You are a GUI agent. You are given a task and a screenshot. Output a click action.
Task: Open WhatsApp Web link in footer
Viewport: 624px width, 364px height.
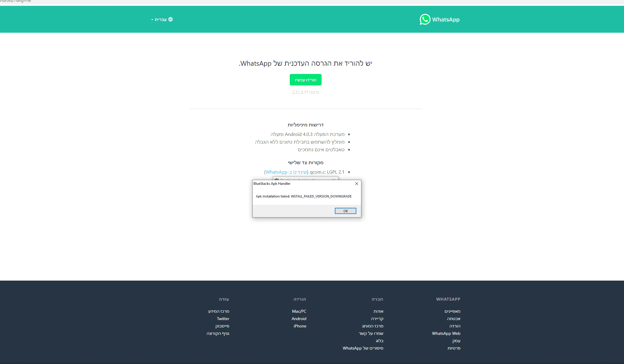[446, 333]
